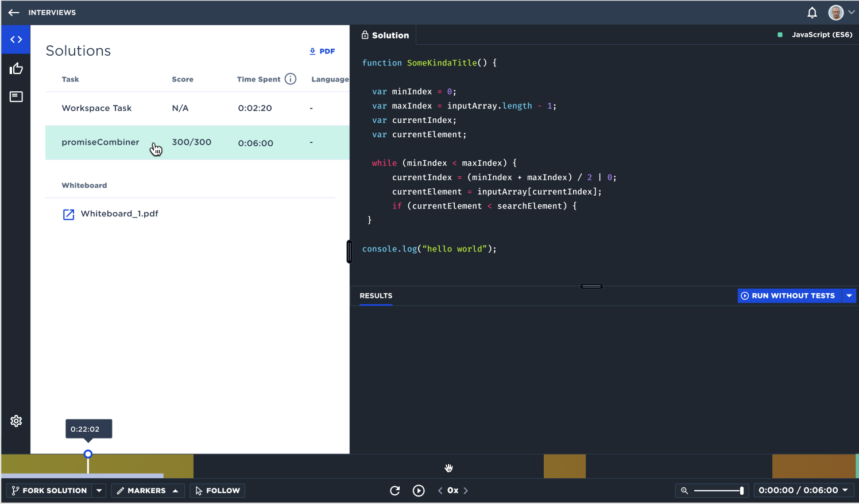Viewport: 859px width, 504px height.
Task: Open the thumbs-up feedback sidebar icon
Action: click(16, 69)
